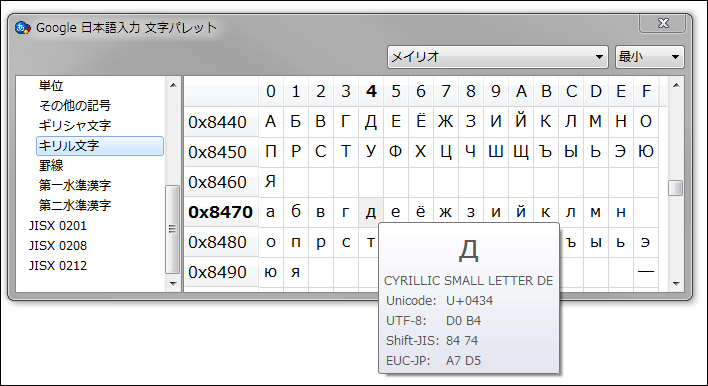Click the character grid scroll down arrow

pos(676,284)
